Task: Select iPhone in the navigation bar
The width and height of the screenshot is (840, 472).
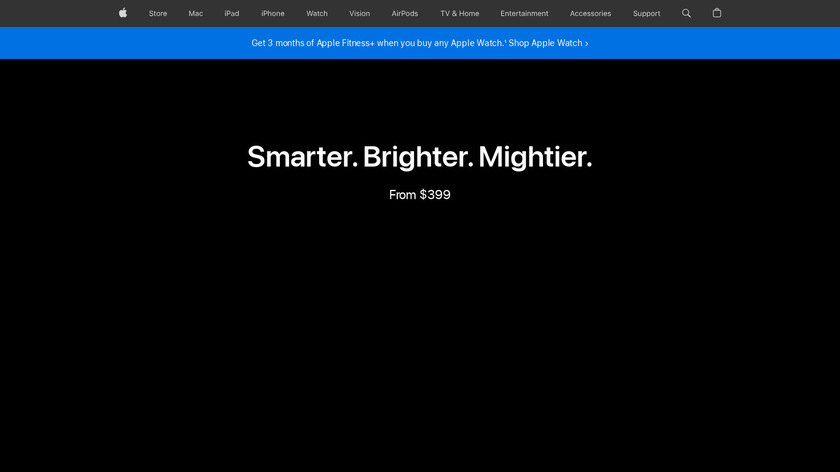Action: pyautogui.click(x=273, y=13)
